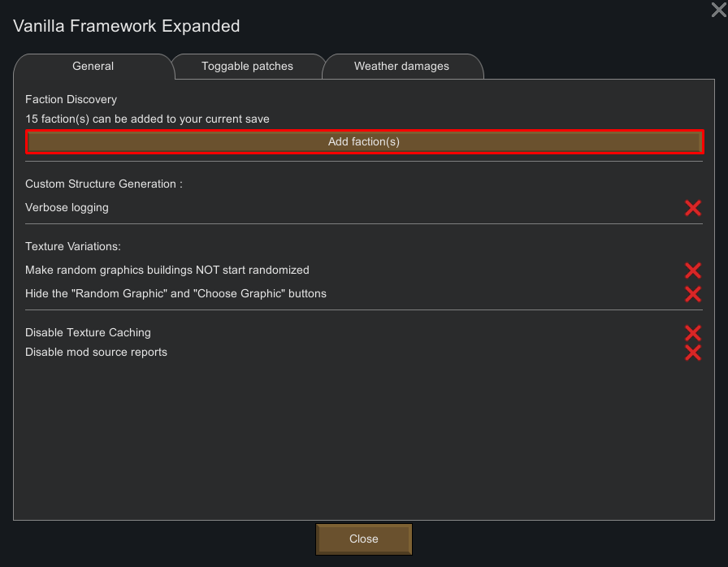This screenshot has width=728, height=567.
Task: Switch to the Toggable patches tab
Action: (x=247, y=67)
